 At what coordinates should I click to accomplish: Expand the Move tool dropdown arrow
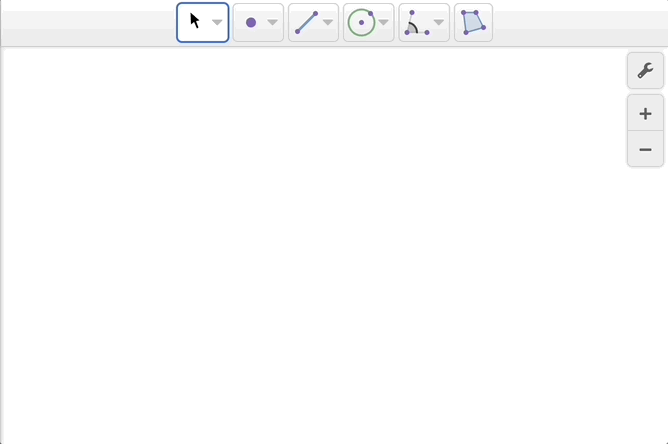(217, 23)
